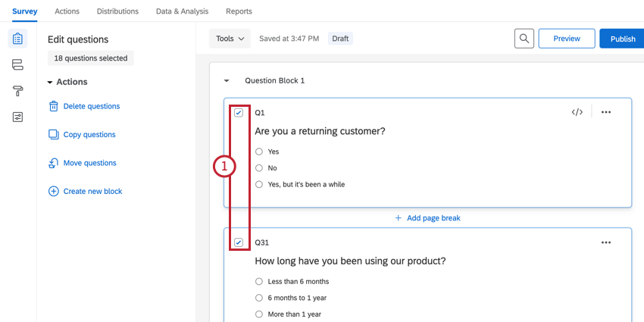Click the Publish button
The image size is (644, 322).
[x=622, y=39]
